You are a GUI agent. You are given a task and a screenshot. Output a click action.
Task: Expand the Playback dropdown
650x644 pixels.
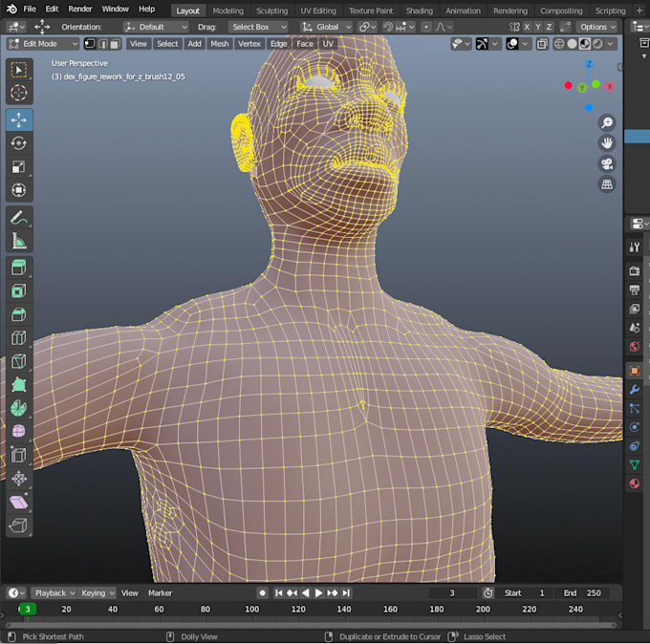click(54, 593)
